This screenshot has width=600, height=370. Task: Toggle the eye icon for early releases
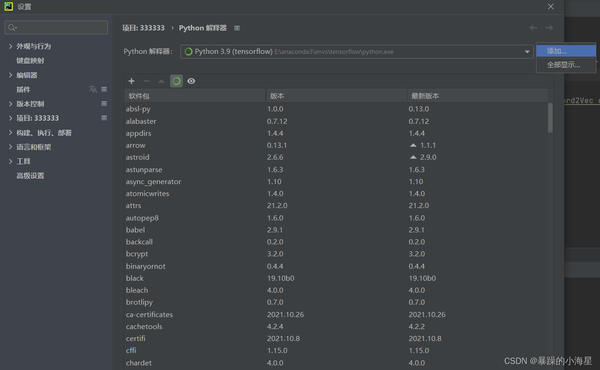[x=191, y=81]
